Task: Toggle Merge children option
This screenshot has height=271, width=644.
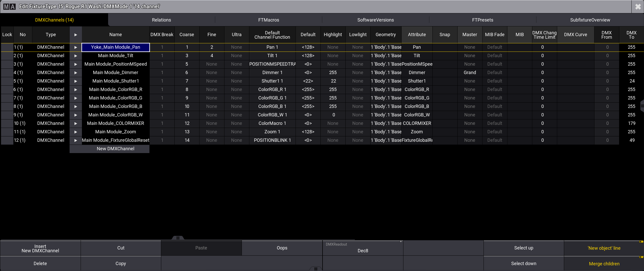Action: pyautogui.click(x=604, y=264)
